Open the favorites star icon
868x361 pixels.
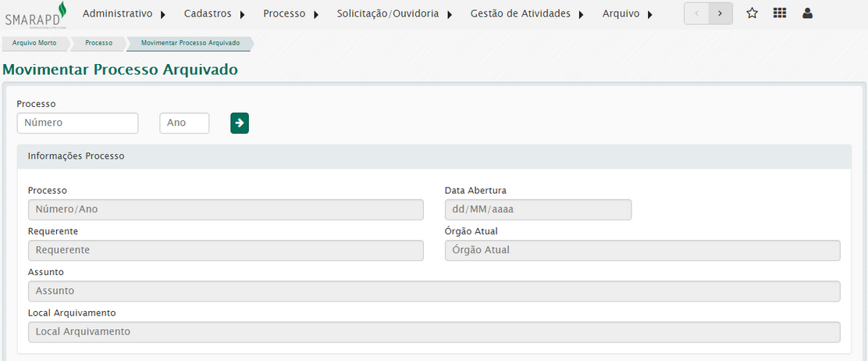pos(752,13)
